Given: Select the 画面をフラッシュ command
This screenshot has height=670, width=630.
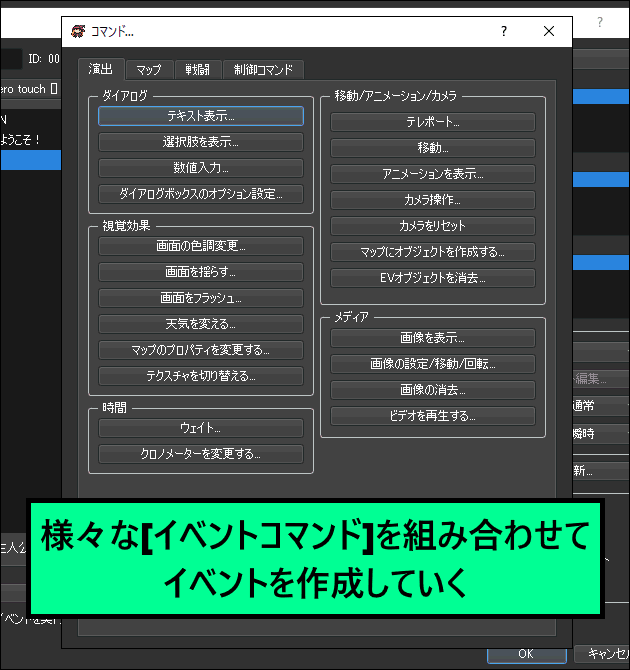Looking at the screenshot, I should 201,298.
